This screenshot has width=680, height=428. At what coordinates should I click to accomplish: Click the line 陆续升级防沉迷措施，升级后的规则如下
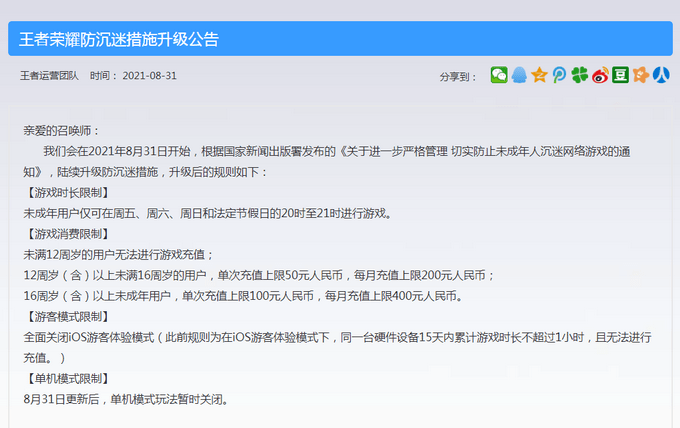pyautogui.click(x=163, y=172)
